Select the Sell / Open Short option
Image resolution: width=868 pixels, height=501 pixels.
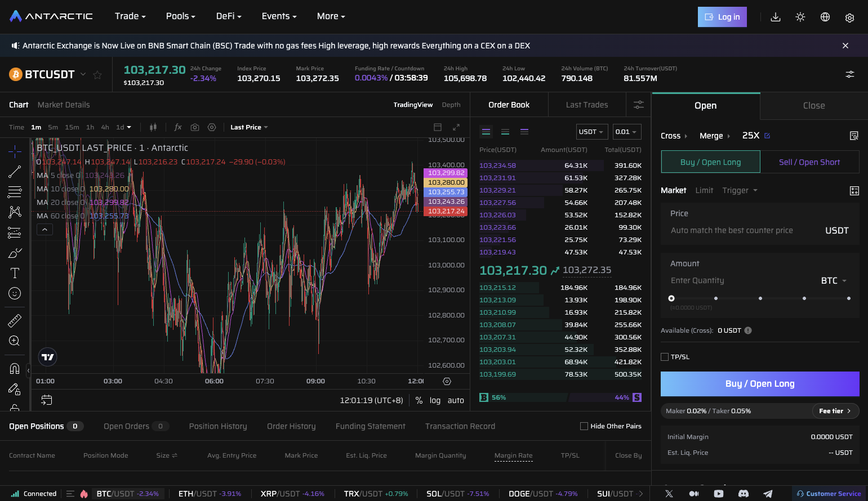click(x=809, y=162)
